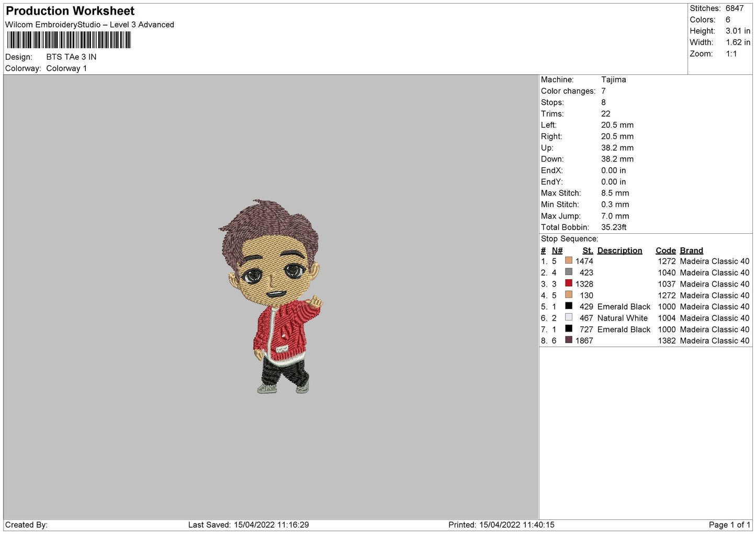
Task: Click the Natural White description text
Action: click(623, 318)
